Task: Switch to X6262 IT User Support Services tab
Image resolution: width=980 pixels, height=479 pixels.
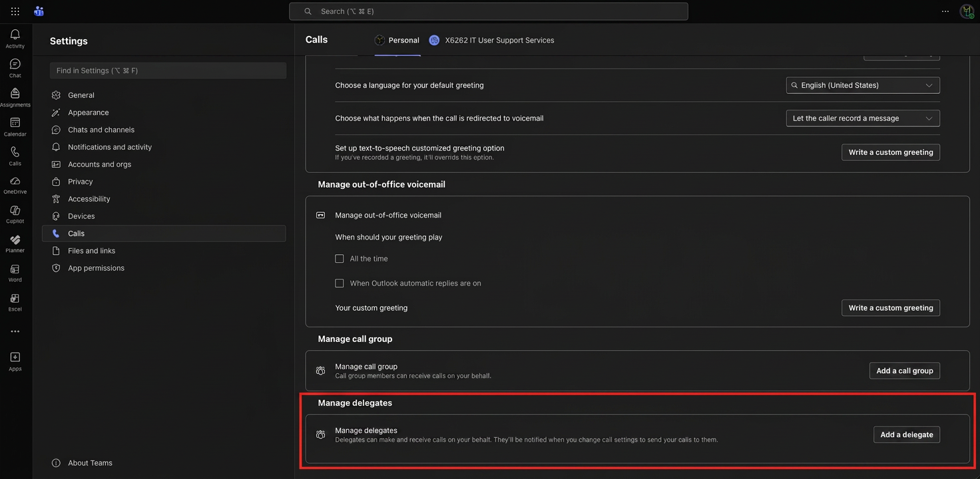Action: click(491, 40)
